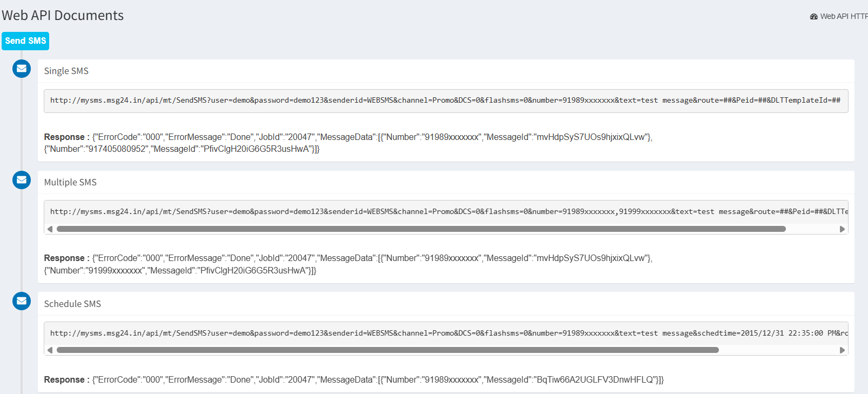Viewport: 868px width, 394px height.
Task: Select the Multiple SMS section heading
Action: click(x=70, y=183)
